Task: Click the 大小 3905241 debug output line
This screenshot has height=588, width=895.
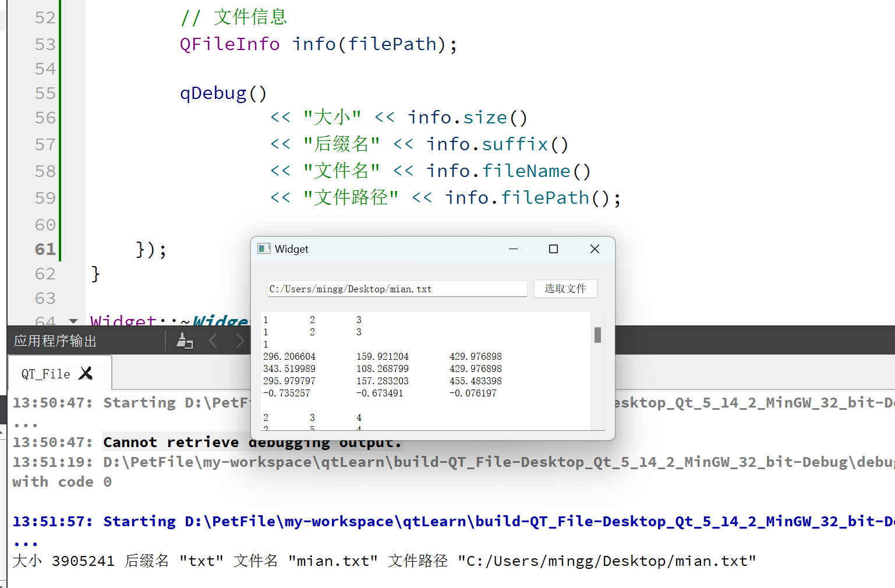Action: tap(384, 561)
